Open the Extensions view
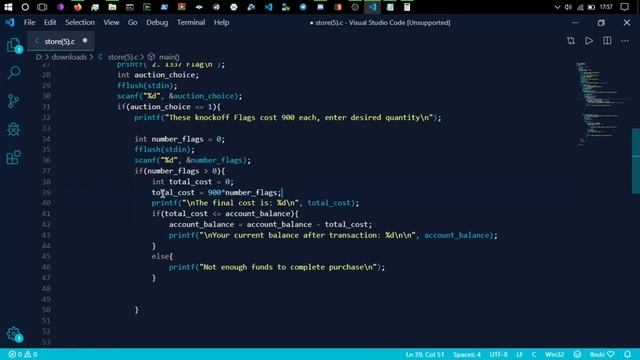Image resolution: width=640 pixels, height=360 pixels. point(13,157)
